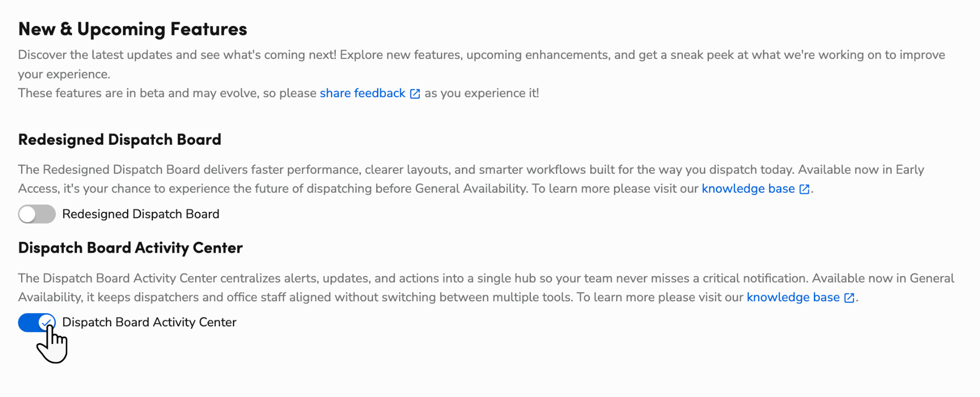980x397 pixels.
Task: Click the 'Redesigned Dispatch Board' toggle label
Action: pos(141,214)
